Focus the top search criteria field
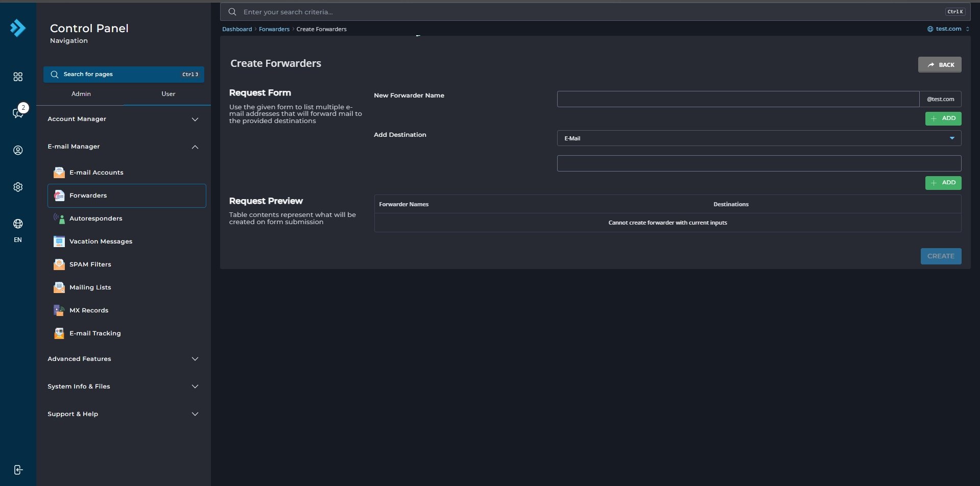The width and height of the screenshot is (980, 486). pos(595,12)
